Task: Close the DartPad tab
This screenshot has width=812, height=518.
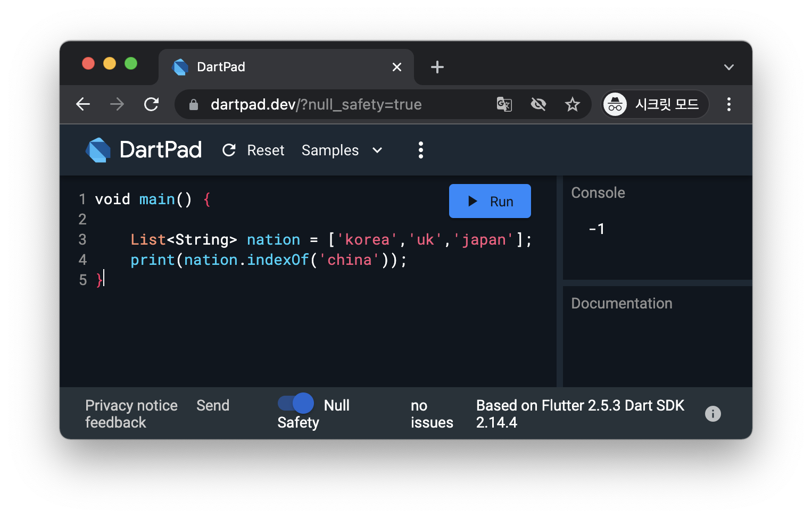Action: 397,67
